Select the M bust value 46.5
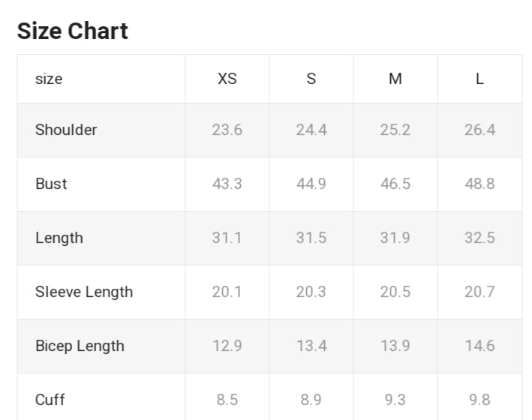 [395, 184]
